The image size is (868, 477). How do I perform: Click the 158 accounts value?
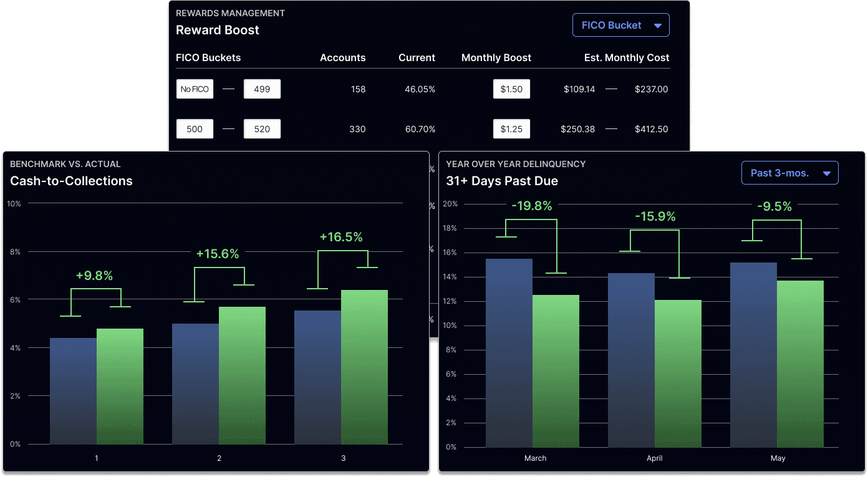(358, 89)
